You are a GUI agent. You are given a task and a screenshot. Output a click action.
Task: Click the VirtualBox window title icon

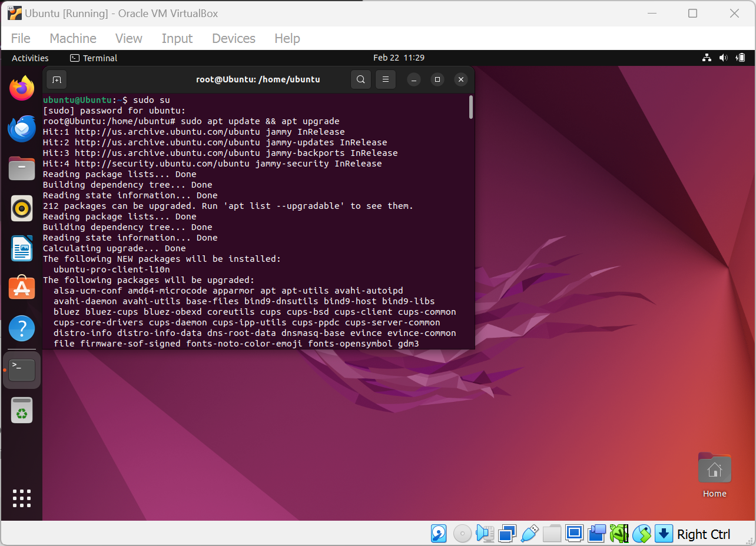15,13
